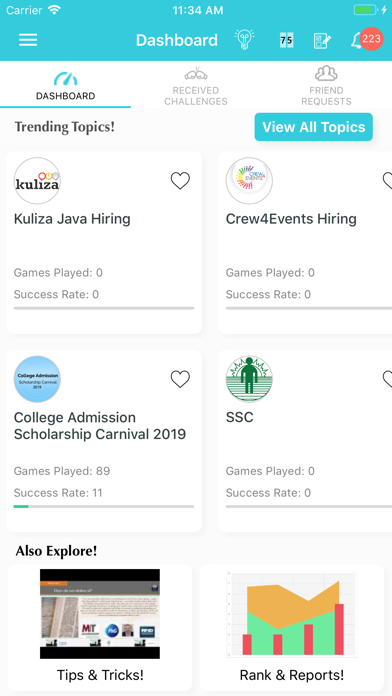Open Rank & Reports chart thumbnail
This screenshot has height=696, width=392.
coord(292,614)
